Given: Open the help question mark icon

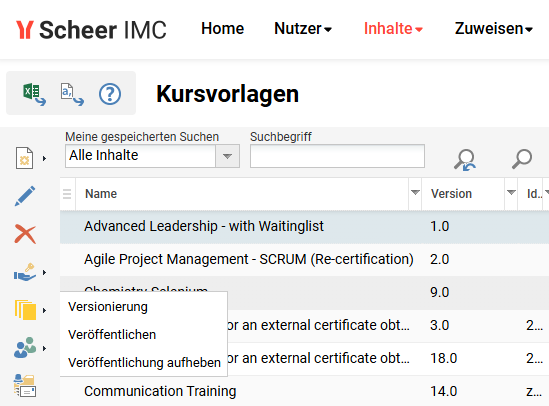Looking at the screenshot, I should coord(110,94).
